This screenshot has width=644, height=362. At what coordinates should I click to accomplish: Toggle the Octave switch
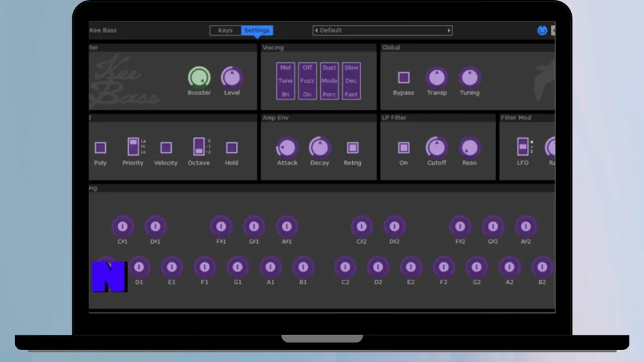tap(199, 147)
